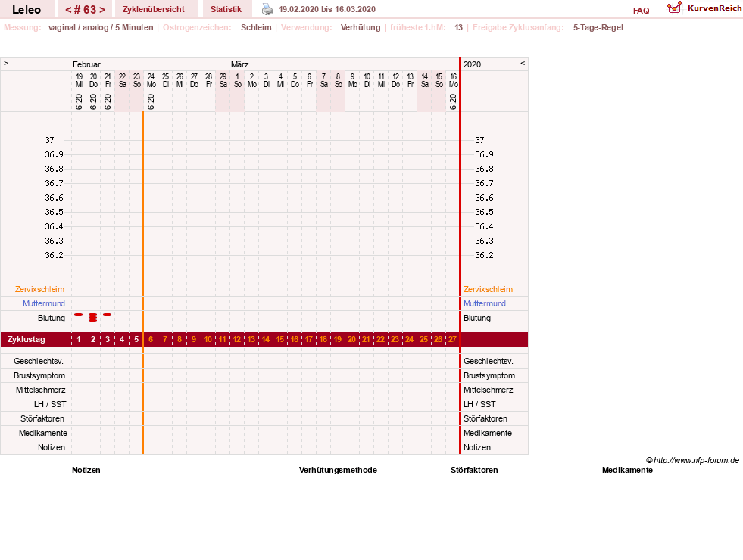Go to previous cycle with the '<' arrow
743x560 pixels.
pos(68,10)
